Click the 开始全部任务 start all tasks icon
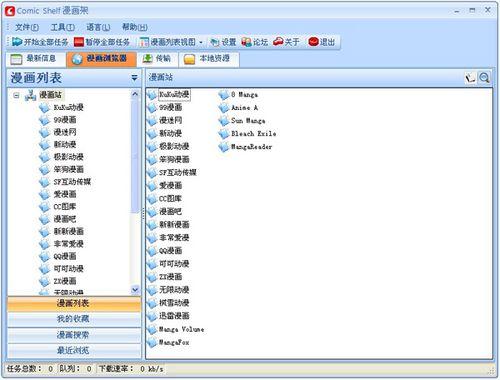The width and height of the screenshot is (500, 380). [17, 42]
